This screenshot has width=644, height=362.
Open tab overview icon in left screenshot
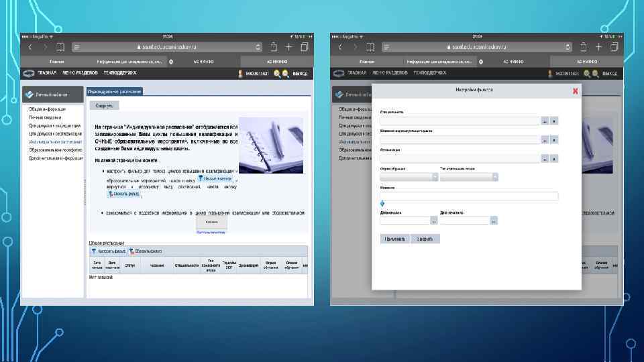click(305, 47)
